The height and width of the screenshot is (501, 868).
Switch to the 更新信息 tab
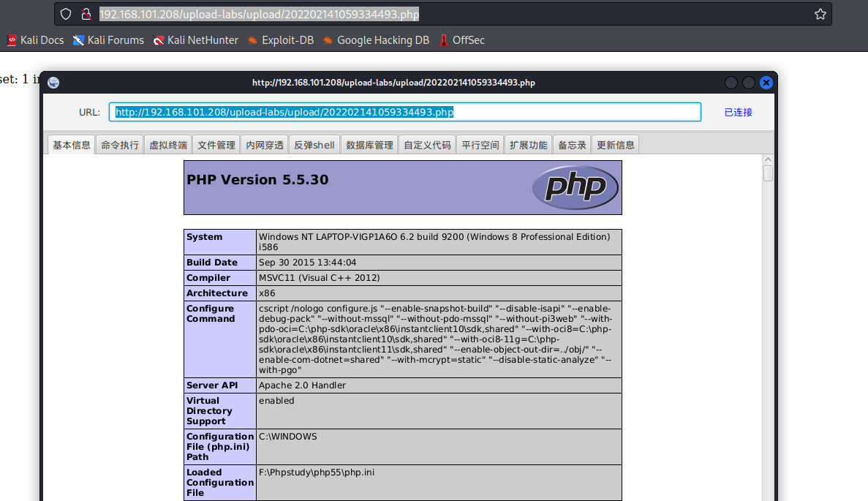click(x=615, y=145)
